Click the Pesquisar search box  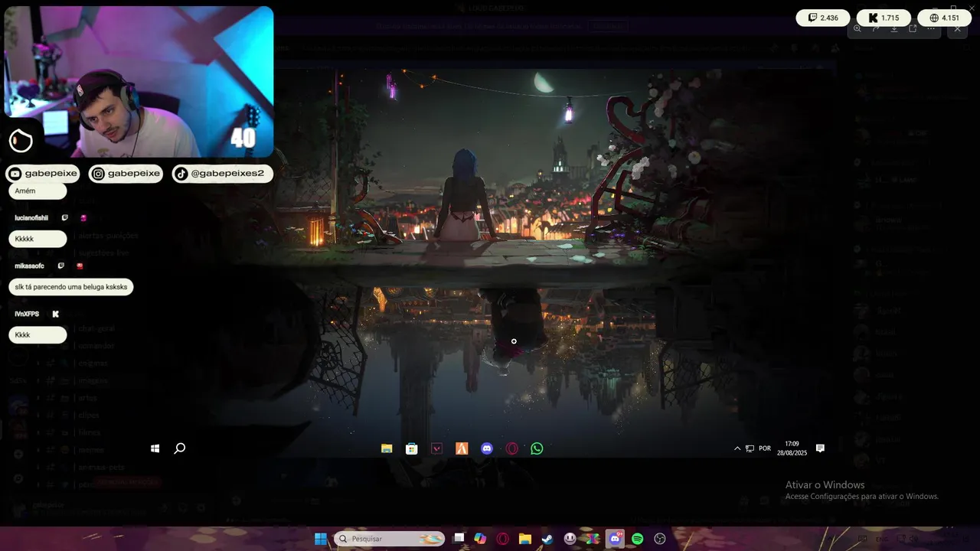click(390, 539)
